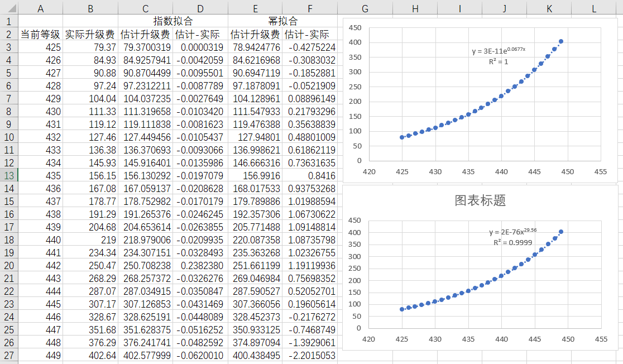Click cell containing 指数拟合 heading
The width and height of the screenshot is (623, 364).
click(x=173, y=21)
